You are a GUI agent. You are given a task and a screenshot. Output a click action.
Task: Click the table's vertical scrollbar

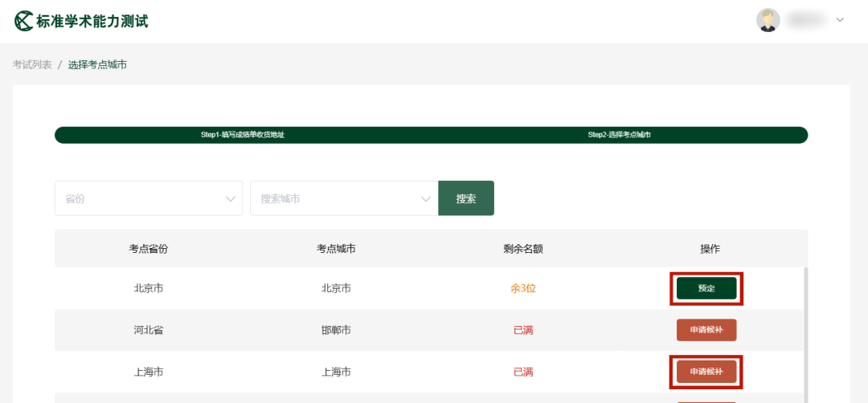point(805,335)
